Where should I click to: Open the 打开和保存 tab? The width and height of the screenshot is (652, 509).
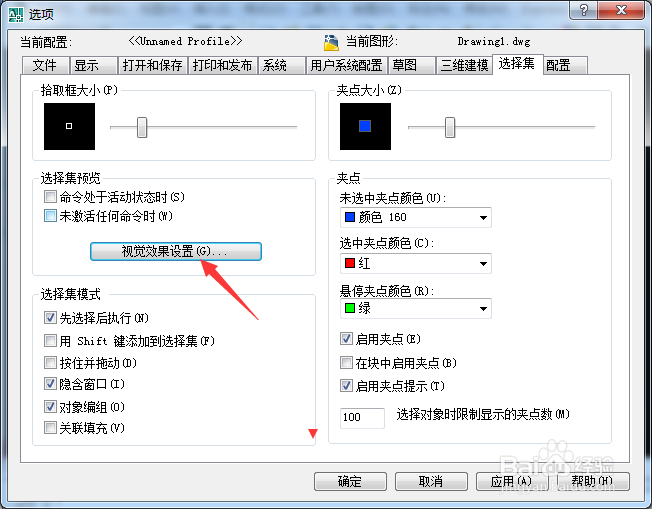[x=153, y=65]
